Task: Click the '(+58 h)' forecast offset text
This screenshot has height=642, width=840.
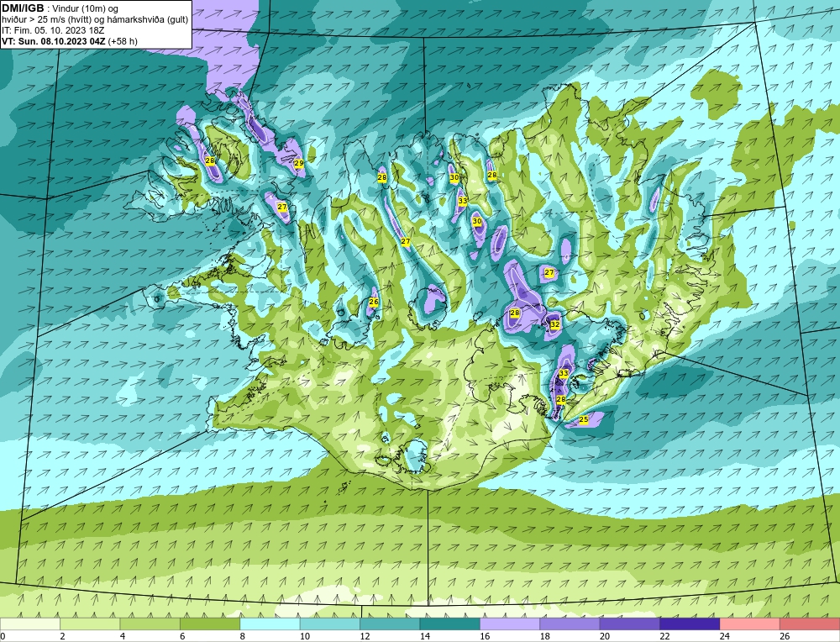Action: [x=123, y=41]
